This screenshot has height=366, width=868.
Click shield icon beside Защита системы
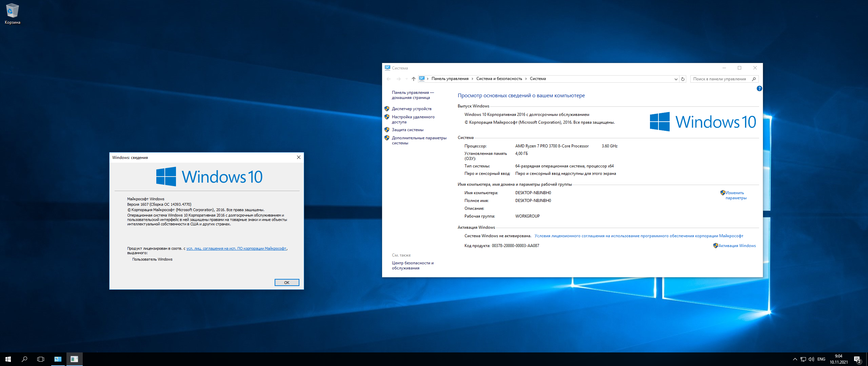pyautogui.click(x=387, y=130)
